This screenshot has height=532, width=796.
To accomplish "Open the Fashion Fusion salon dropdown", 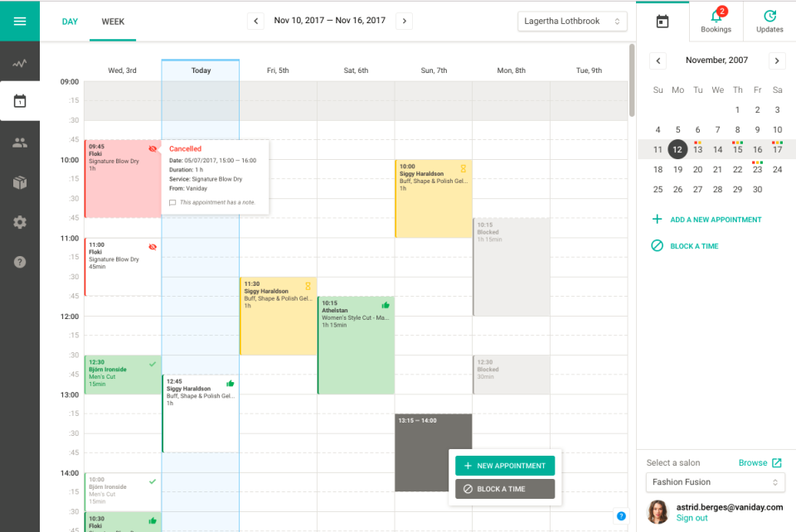I will 715,481.
